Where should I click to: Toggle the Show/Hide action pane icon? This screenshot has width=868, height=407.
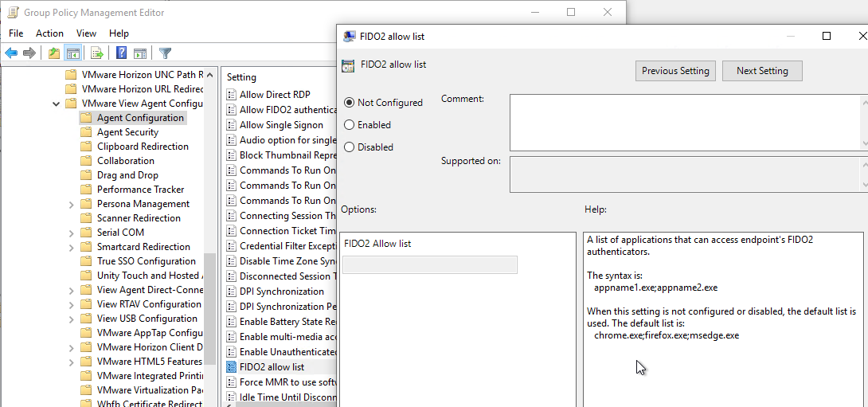tap(140, 53)
